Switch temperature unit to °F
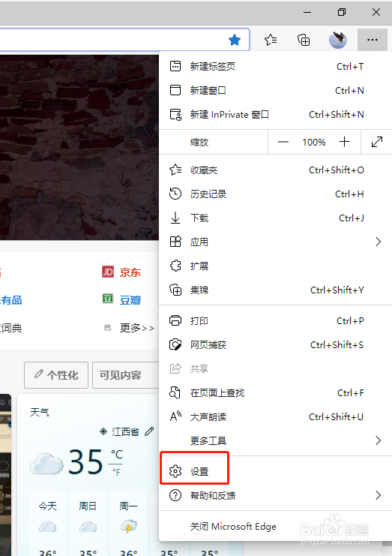The image size is (392, 556). (116, 472)
